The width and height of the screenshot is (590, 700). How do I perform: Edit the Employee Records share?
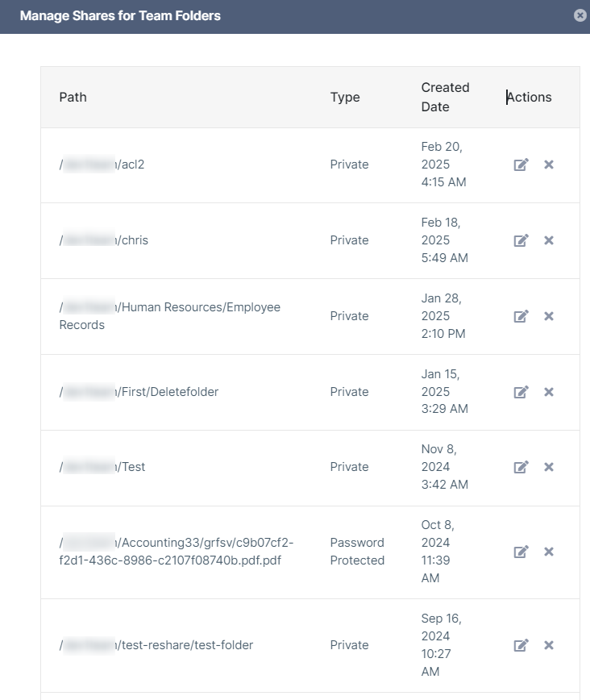[x=521, y=316]
